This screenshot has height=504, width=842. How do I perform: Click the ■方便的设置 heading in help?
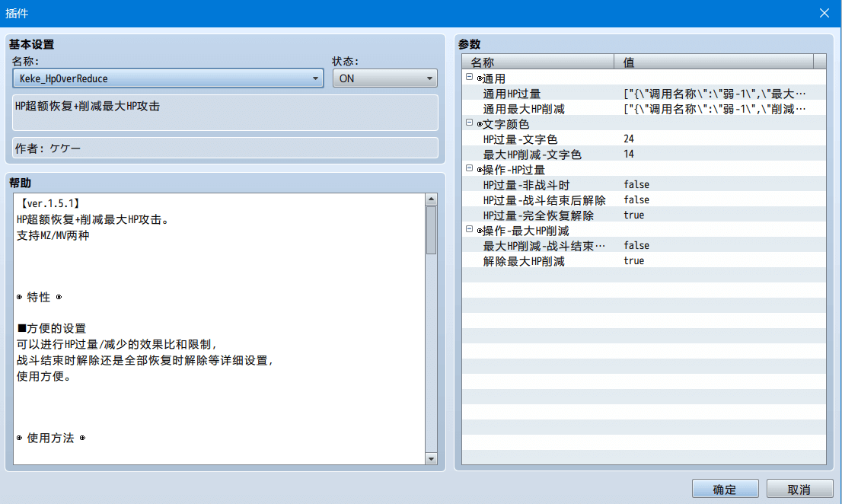(52, 328)
